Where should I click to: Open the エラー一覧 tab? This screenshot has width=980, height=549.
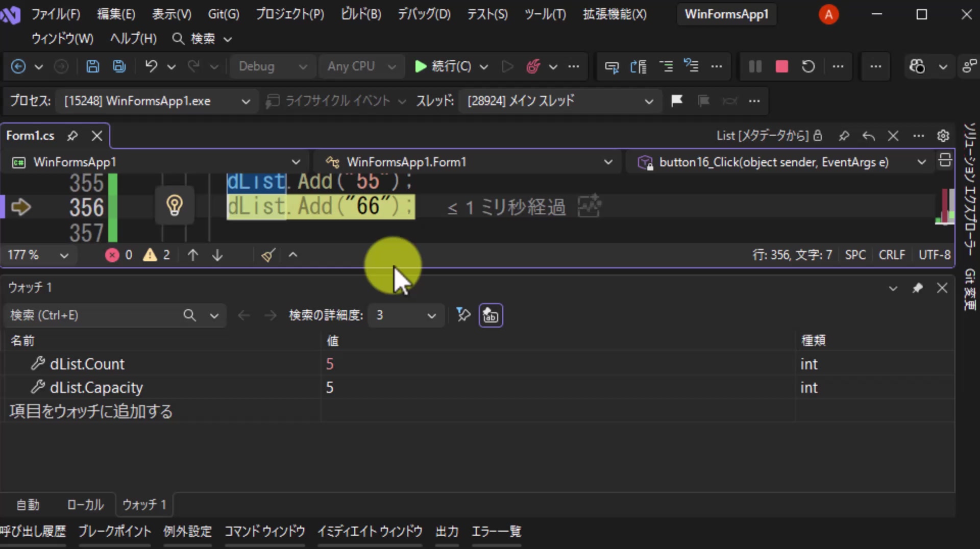[x=496, y=532]
